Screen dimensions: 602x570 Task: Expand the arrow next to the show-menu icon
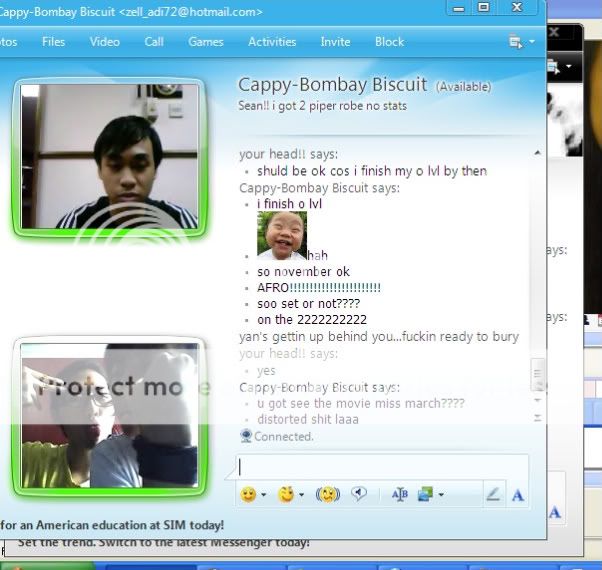(532, 41)
